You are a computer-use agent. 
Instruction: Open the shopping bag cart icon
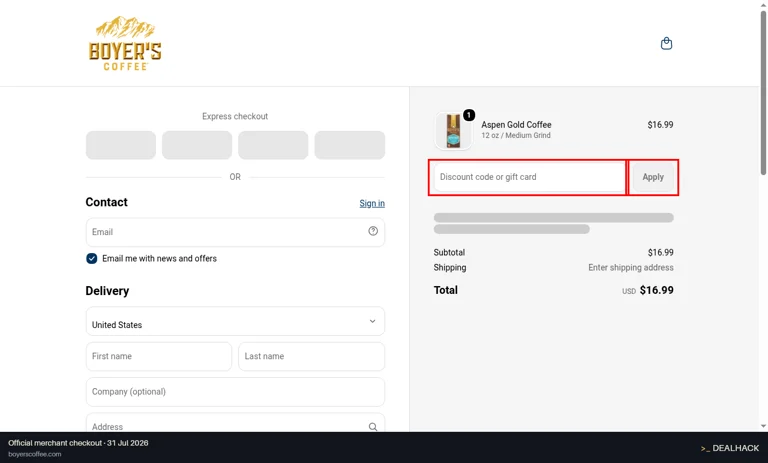tap(666, 44)
